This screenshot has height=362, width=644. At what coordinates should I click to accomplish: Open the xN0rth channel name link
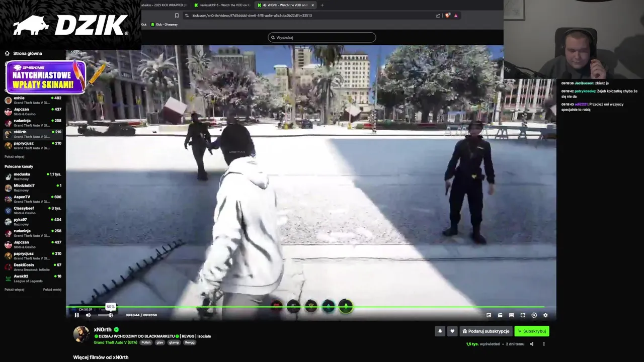[103, 330]
